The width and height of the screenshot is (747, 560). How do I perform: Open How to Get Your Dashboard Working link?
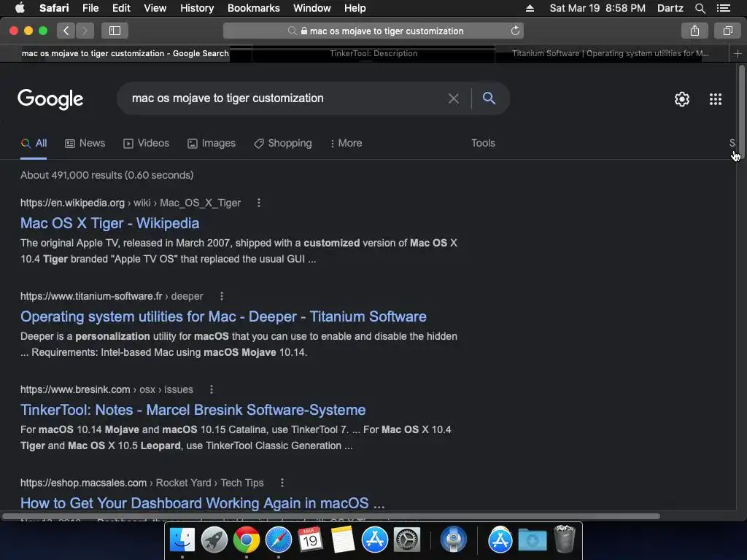tap(203, 503)
